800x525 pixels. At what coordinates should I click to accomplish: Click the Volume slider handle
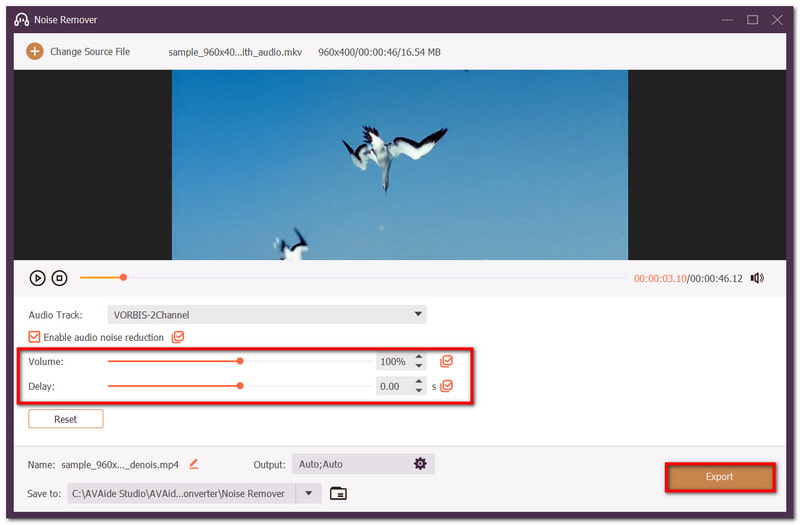[x=240, y=361]
